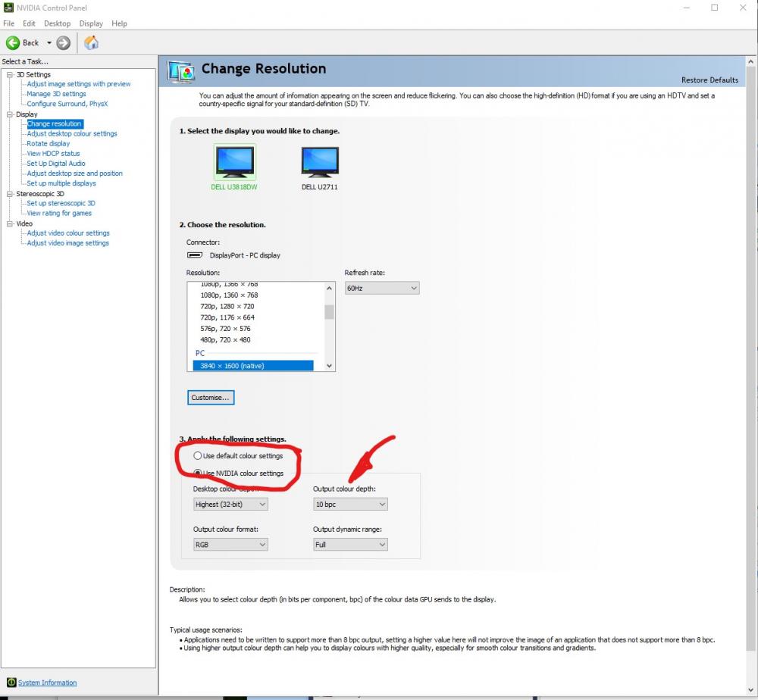
Task: Click the System Information icon
Action: (11, 682)
